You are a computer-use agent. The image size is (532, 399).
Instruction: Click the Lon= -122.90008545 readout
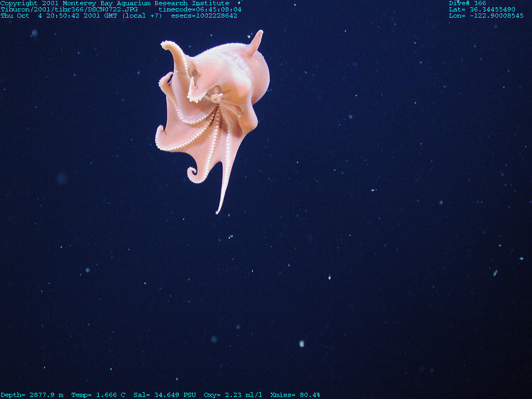coord(486,16)
